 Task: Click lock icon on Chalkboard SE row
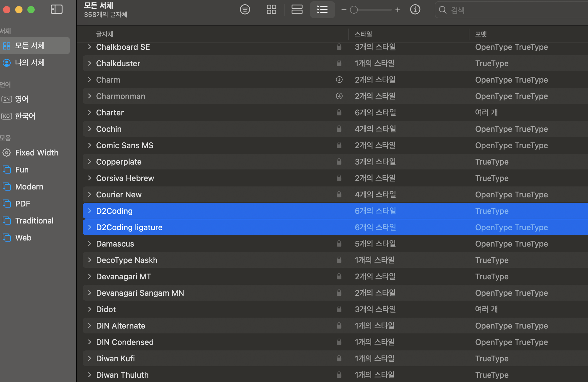click(x=339, y=47)
